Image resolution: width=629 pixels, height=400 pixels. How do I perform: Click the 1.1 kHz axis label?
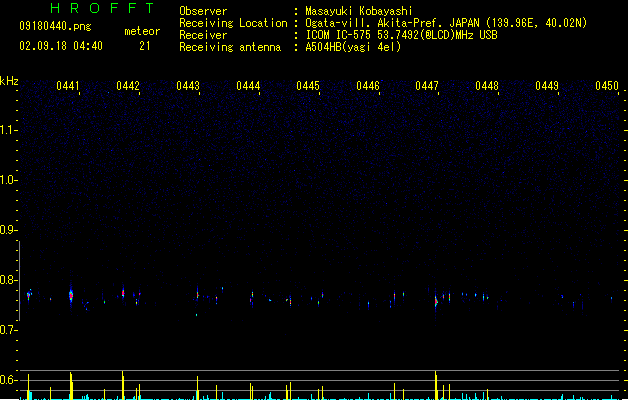[8, 130]
